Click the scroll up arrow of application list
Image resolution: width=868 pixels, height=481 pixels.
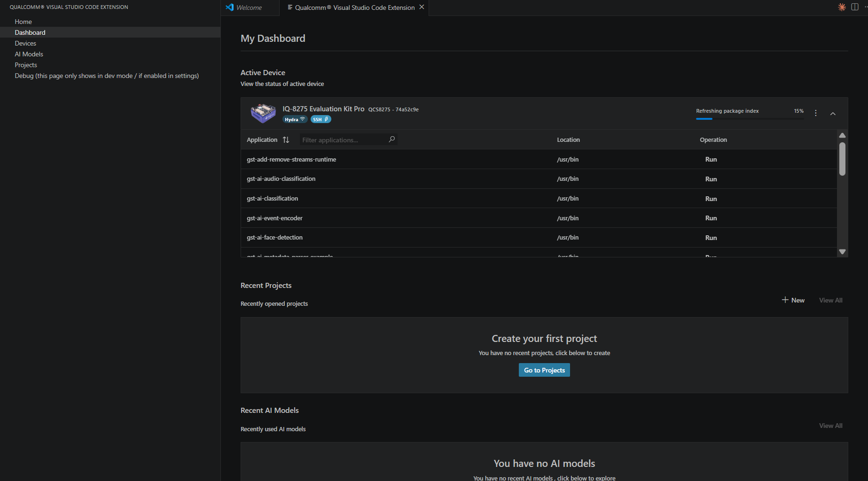click(x=842, y=135)
